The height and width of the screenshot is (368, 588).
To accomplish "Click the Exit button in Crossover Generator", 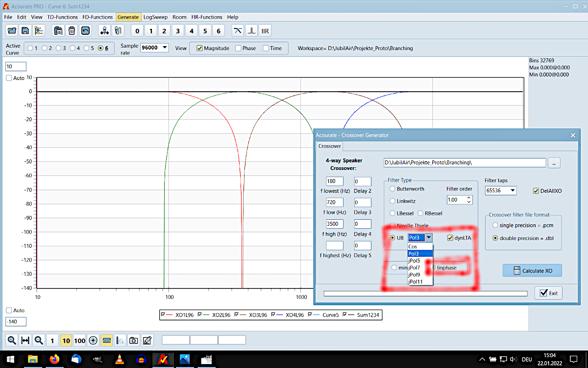I will pyautogui.click(x=548, y=293).
